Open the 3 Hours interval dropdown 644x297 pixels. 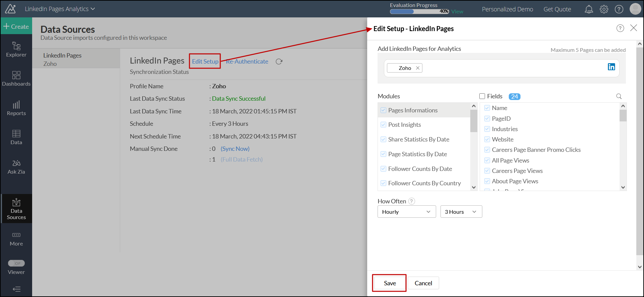(461, 212)
